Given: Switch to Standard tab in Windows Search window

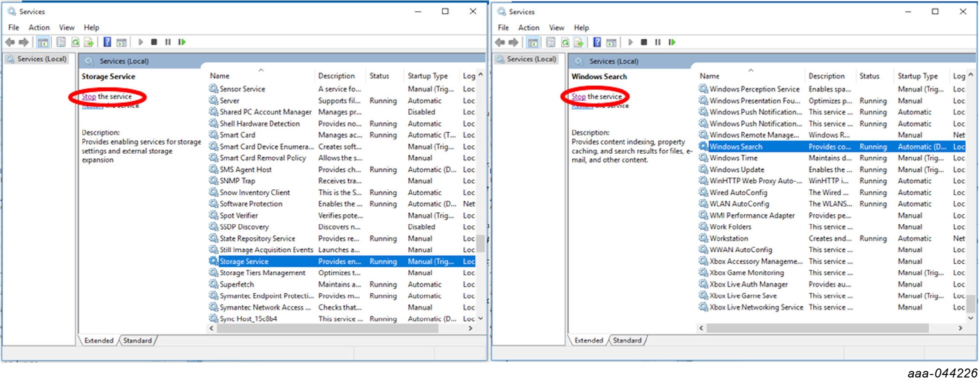Looking at the screenshot, I should tap(627, 340).
